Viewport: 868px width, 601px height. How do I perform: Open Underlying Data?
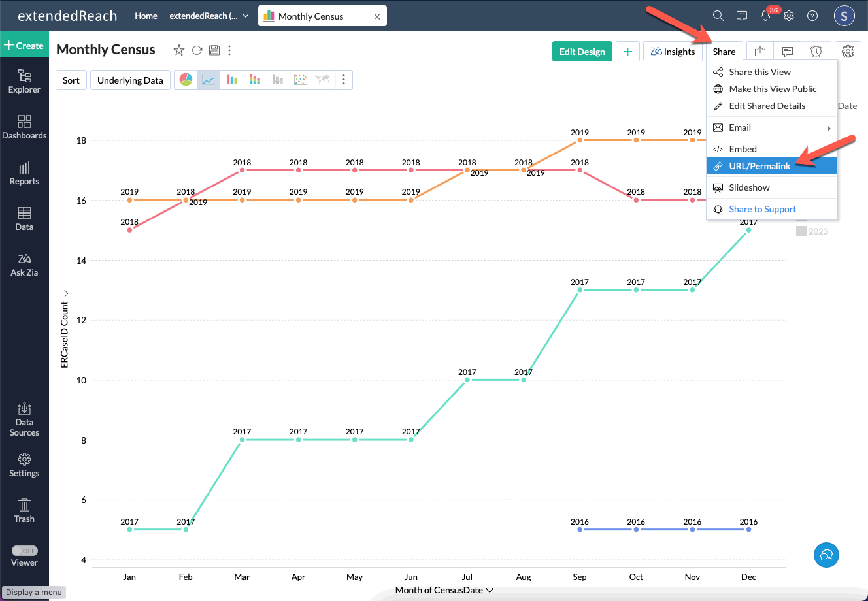point(130,80)
